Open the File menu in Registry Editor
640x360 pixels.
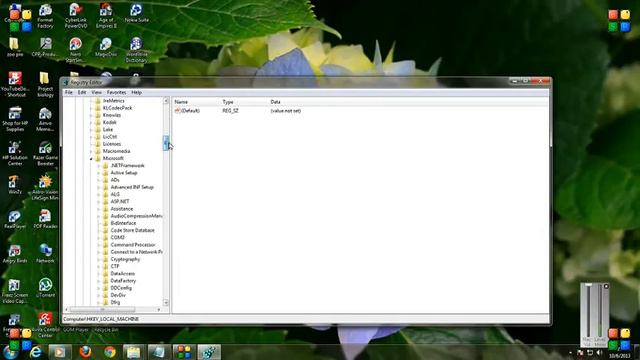point(69,93)
